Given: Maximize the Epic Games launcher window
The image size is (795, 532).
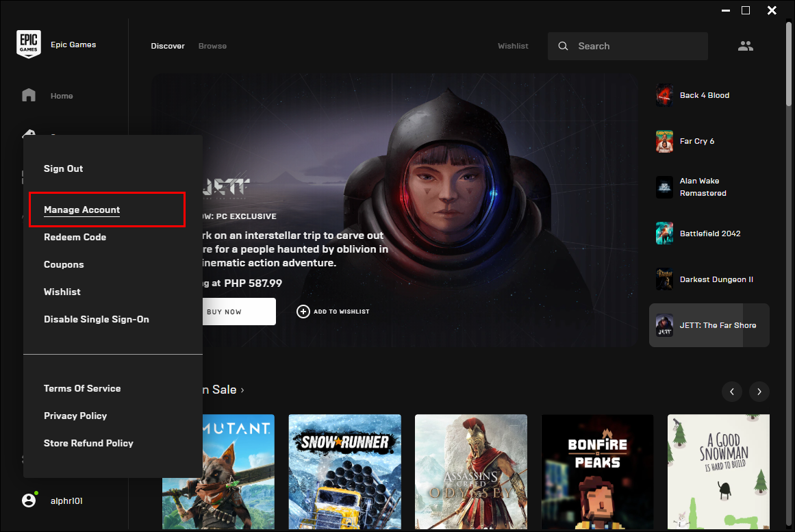Looking at the screenshot, I should click(x=745, y=10).
